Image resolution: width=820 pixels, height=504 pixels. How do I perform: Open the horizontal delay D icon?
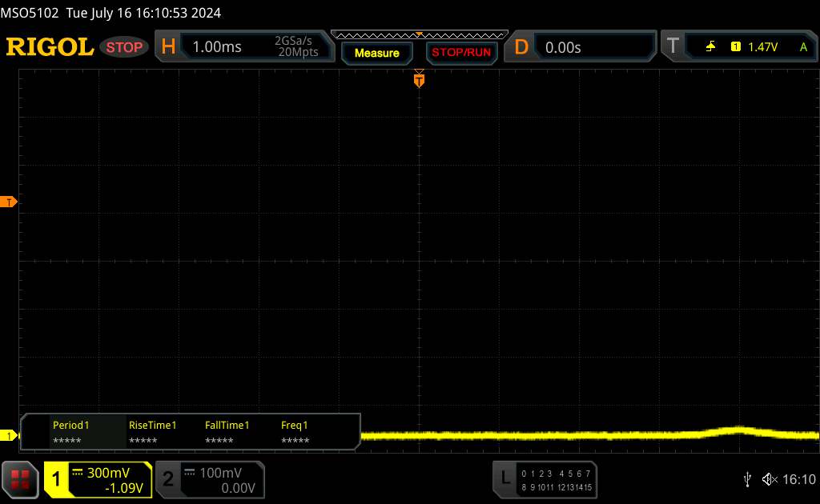pos(521,47)
